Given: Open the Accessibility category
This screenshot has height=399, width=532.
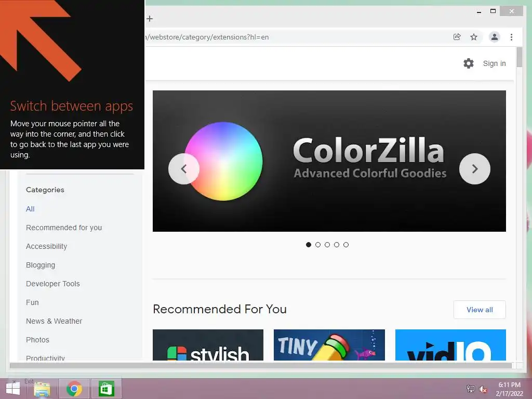Looking at the screenshot, I should click(x=46, y=246).
